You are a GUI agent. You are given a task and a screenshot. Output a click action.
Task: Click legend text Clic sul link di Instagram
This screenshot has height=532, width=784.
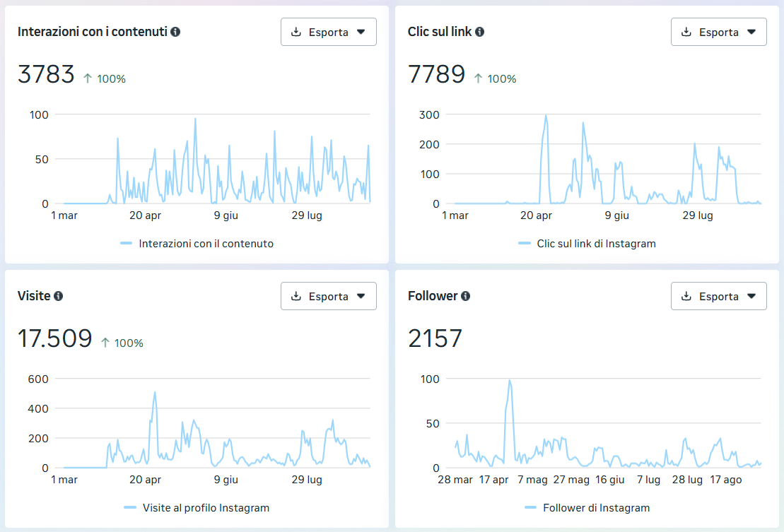[596, 244]
